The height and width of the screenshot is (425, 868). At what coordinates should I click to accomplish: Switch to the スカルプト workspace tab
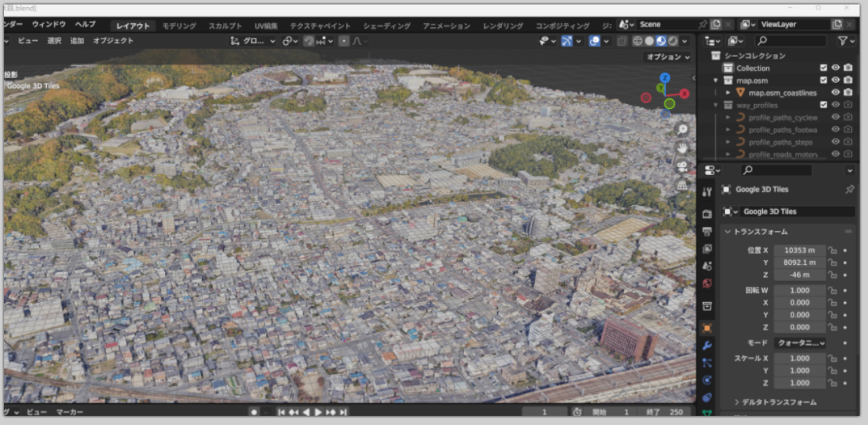pos(225,26)
